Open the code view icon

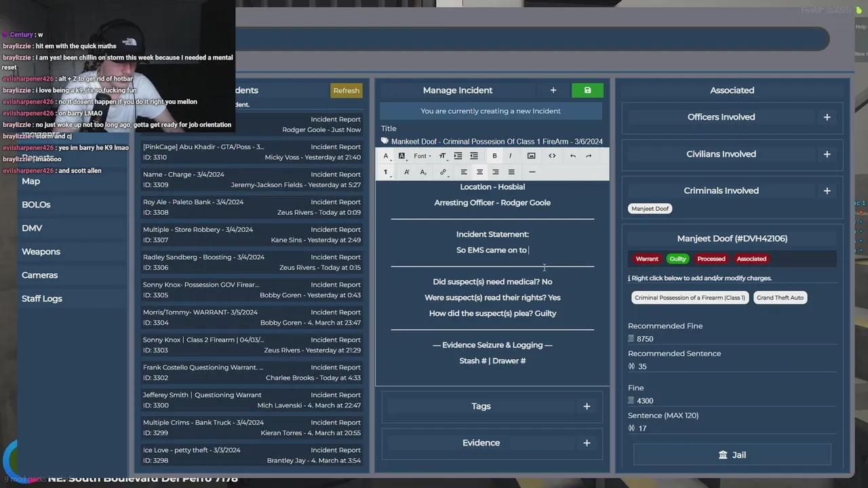552,156
